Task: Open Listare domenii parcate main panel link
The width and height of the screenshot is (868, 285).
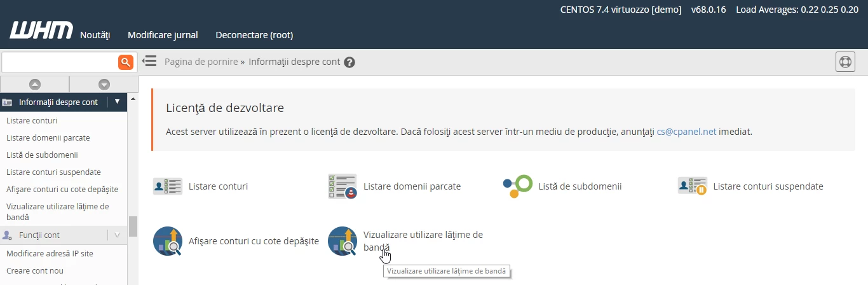Action: [412, 186]
